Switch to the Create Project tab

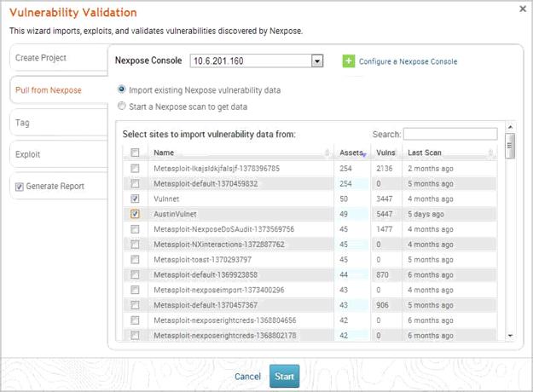53,58
